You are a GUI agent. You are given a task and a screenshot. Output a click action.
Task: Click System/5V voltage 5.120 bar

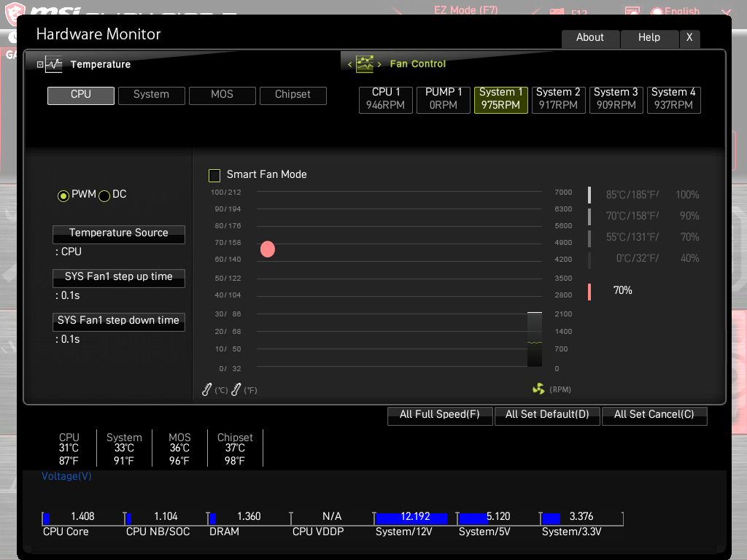498,518
